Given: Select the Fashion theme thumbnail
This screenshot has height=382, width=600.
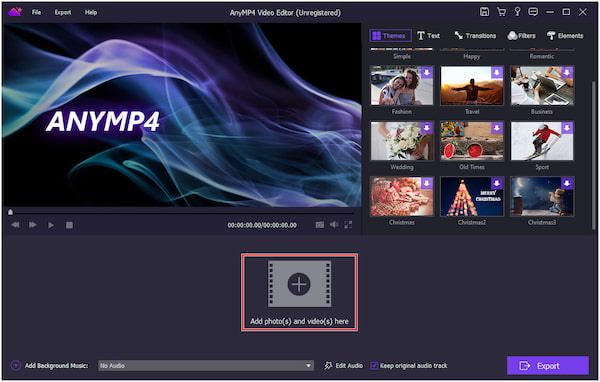Looking at the screenshot, I should [402, 86].
